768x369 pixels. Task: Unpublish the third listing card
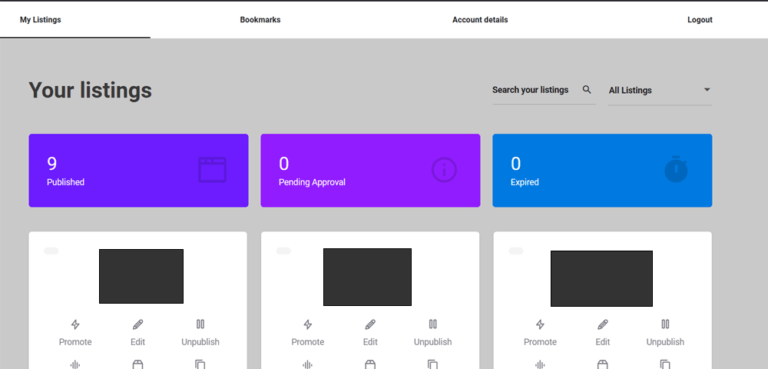665,332
